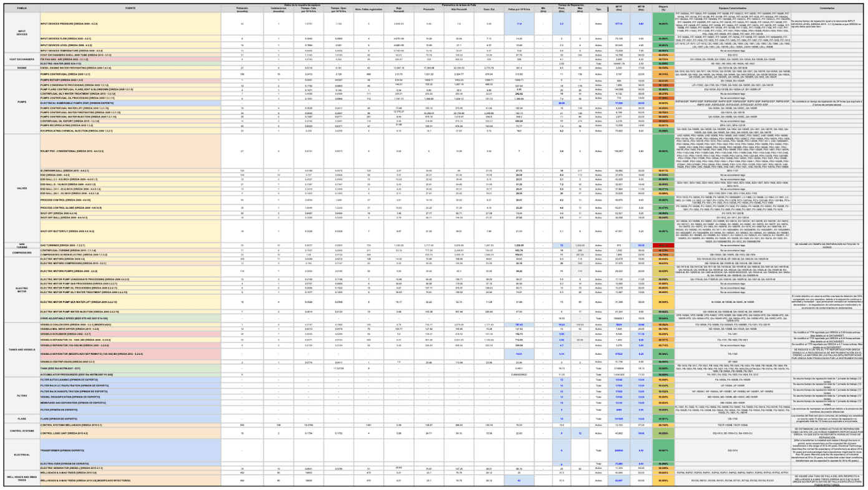
Task: Select the SHUT-OFF BUTTERFLY source cell
Action: [x=130, y=231]
